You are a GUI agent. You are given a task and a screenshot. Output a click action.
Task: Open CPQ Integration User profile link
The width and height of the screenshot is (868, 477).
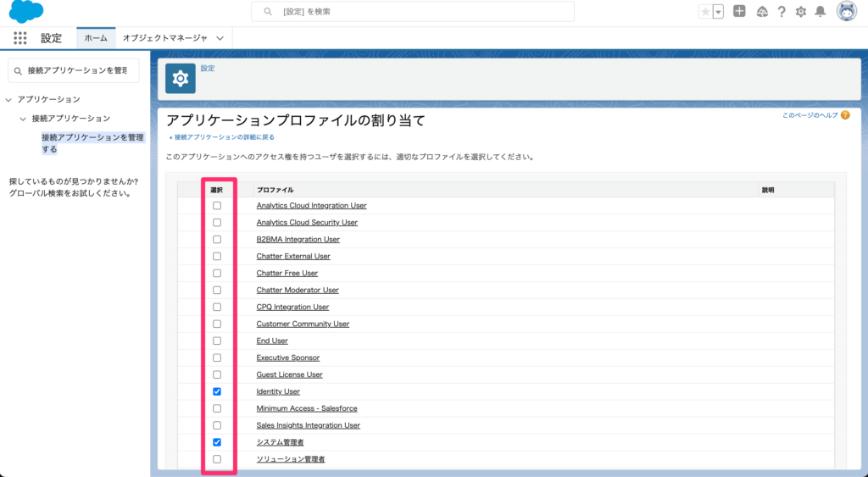pos(292,307)
